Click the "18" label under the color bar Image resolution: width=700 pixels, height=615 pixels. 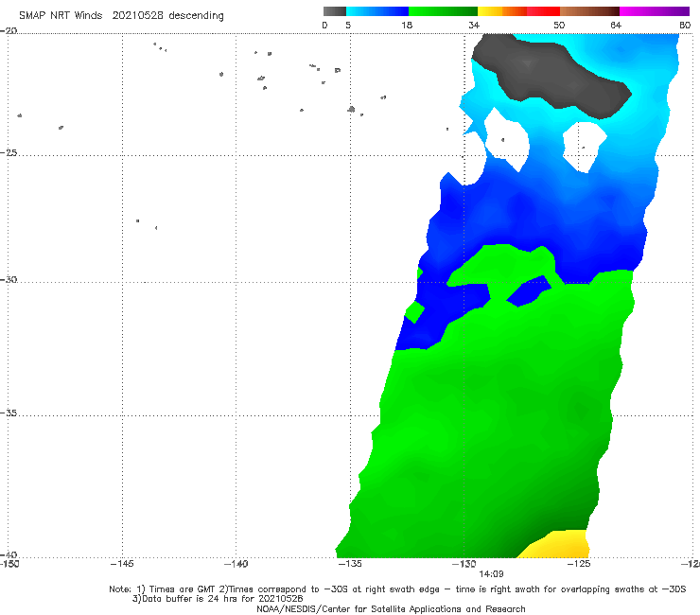(x=407, y=26)
